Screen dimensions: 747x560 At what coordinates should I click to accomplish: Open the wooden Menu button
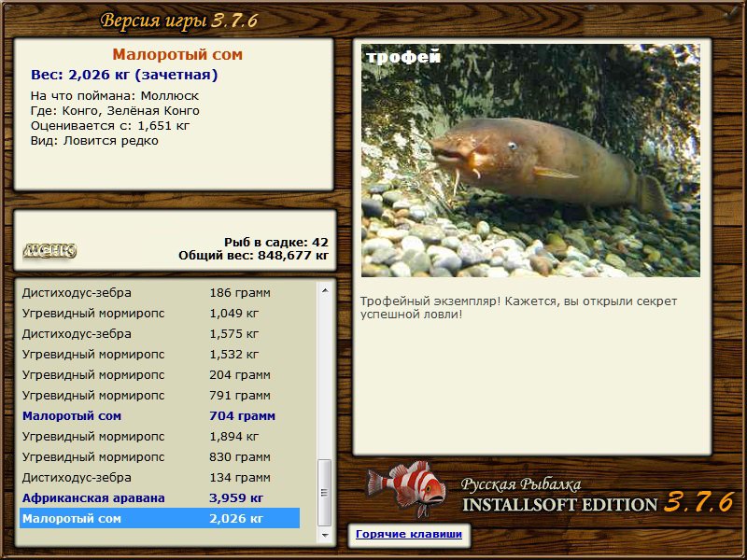pos(50,250)
